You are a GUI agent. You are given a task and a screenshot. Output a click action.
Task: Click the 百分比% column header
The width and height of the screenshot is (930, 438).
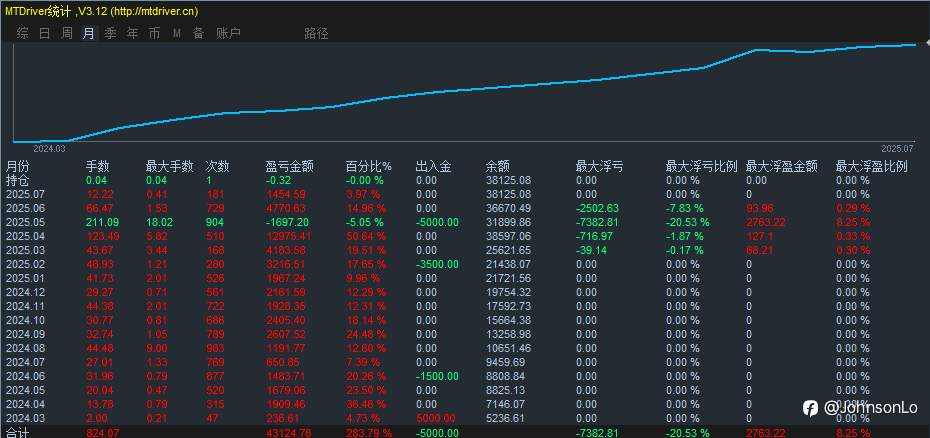(x=369, y=167)
